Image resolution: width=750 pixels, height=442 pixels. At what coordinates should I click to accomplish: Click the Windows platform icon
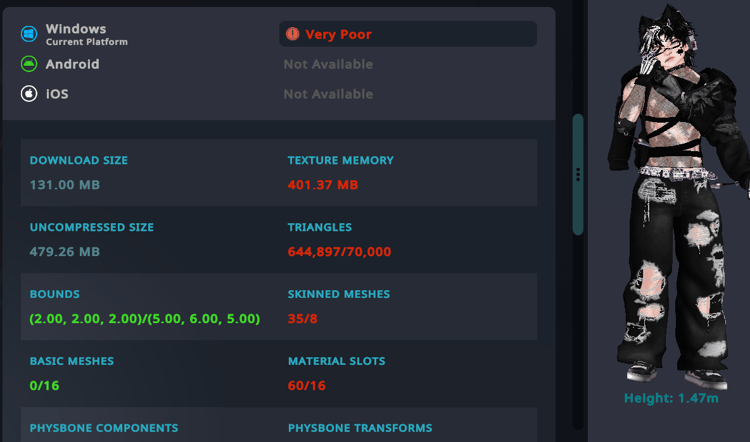tap(29, 34)
